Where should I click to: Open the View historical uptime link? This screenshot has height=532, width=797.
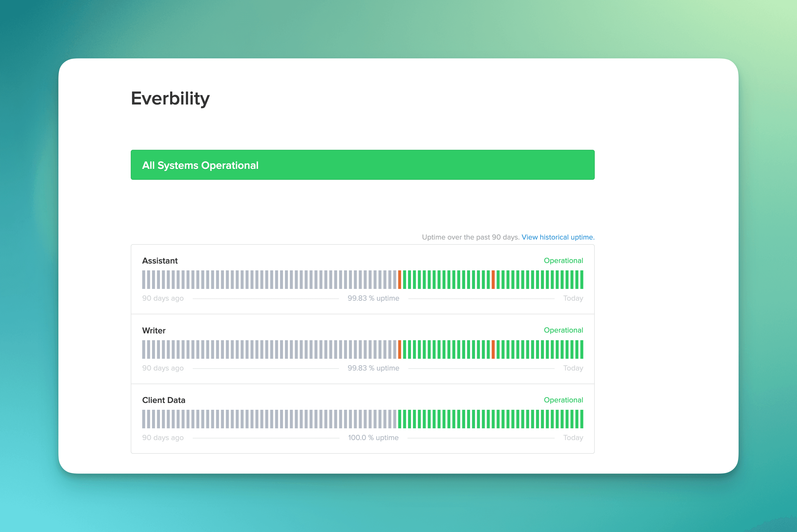click(x=558, y=237)
